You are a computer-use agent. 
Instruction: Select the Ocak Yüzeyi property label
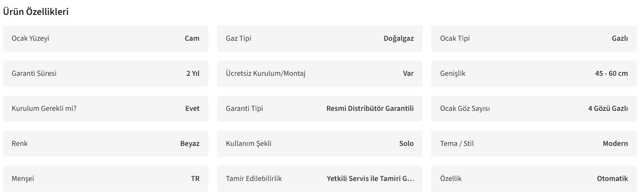30,38
